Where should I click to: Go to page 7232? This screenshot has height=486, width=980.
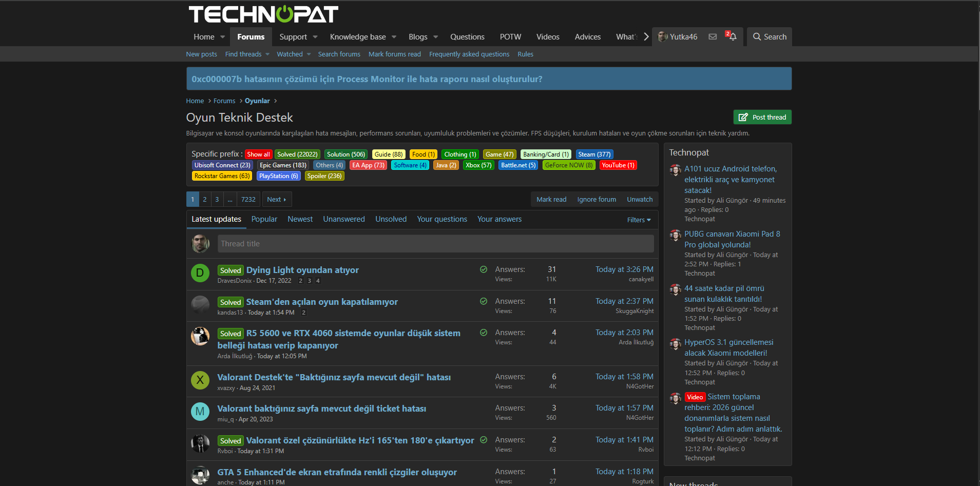coord(248,199)
